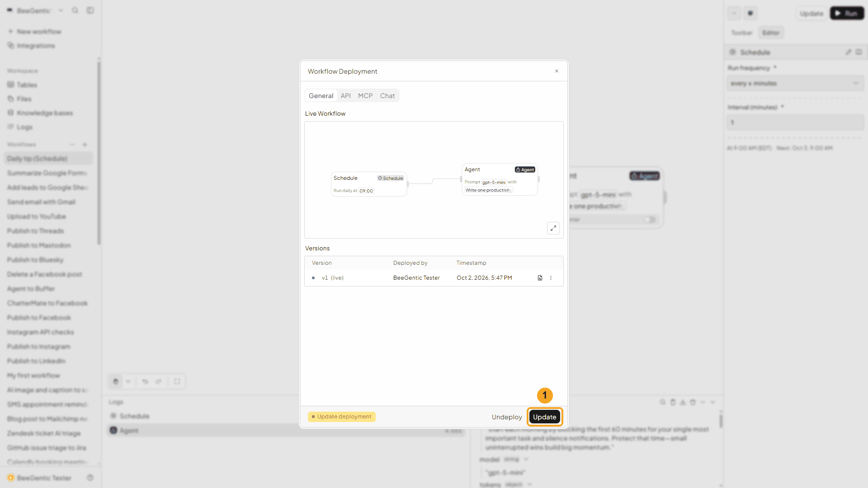Click the book icon in Schedule panel header

pos(859,52)
